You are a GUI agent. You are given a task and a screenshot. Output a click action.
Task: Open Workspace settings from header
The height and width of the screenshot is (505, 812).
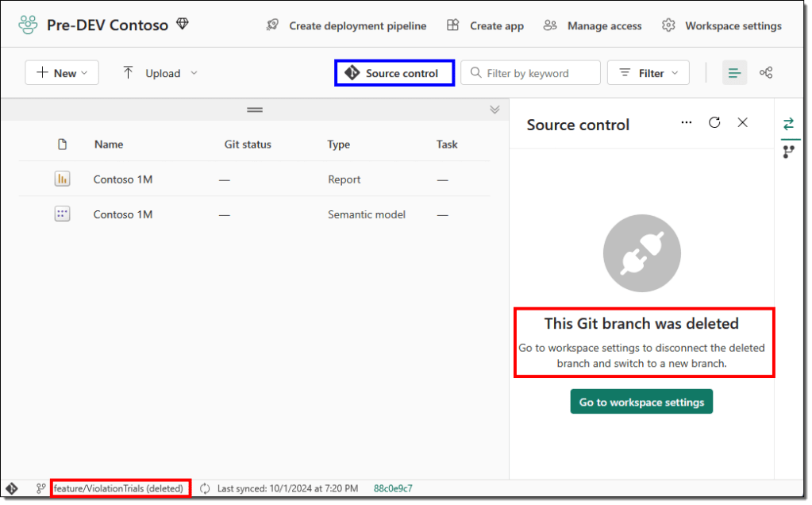722,25
